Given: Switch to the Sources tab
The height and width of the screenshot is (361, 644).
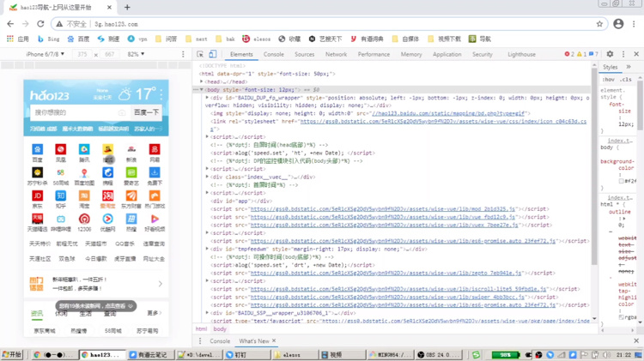Looking at the screenshot, I should (x=304, y=54).
